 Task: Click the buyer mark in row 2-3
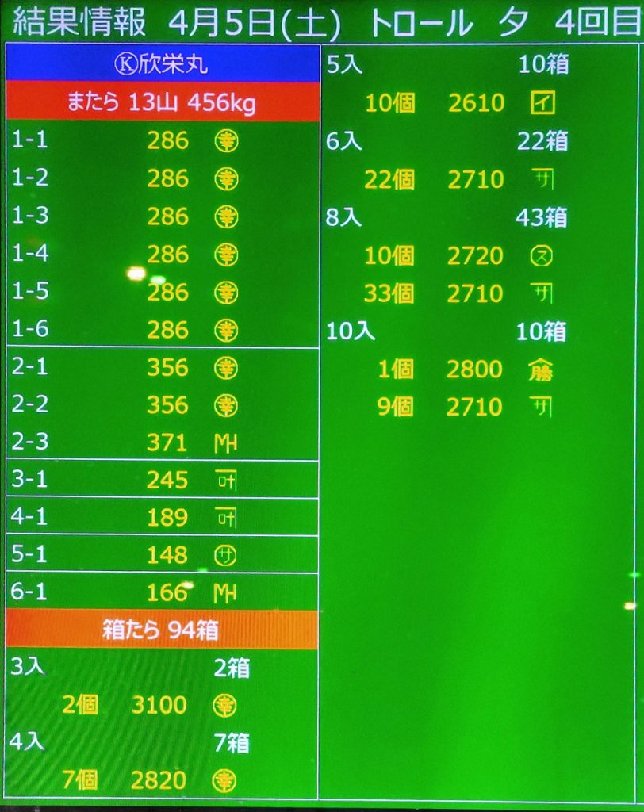tap(226, 443)
